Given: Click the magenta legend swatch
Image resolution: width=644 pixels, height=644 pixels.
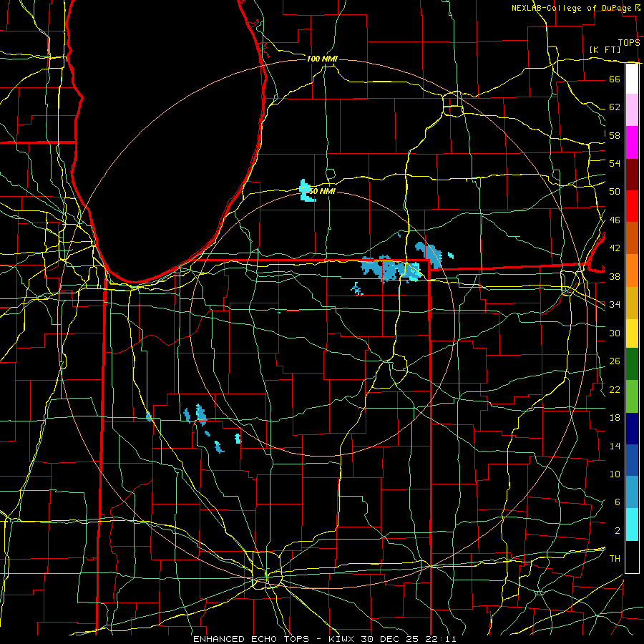Looking at the screenshot, I should pyautogui.click(x=632, y=142).
